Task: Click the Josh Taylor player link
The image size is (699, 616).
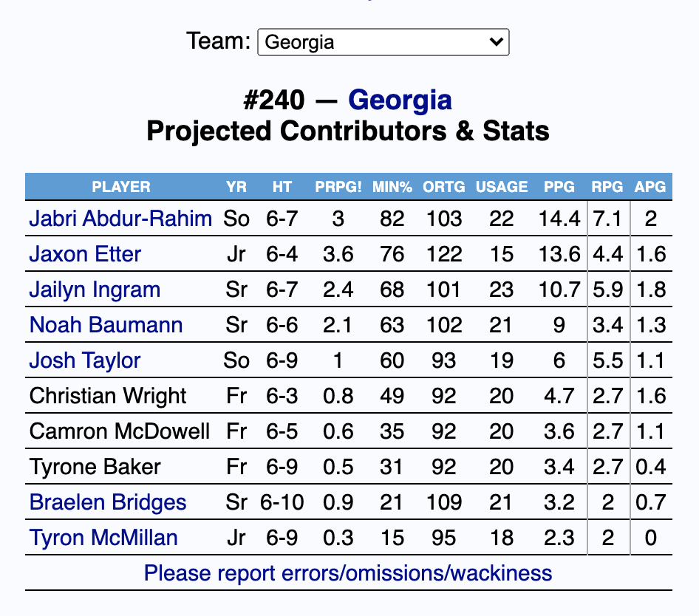Action: tap(85, 360)
